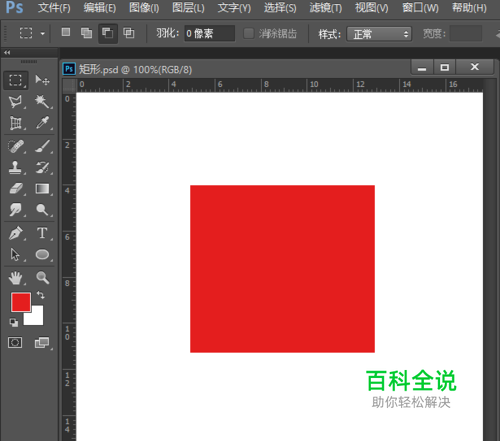Minimize the 矩形.psd document window
Image resolution: width=500 pixels, height=441 pixels.
[x=422, y=67]
